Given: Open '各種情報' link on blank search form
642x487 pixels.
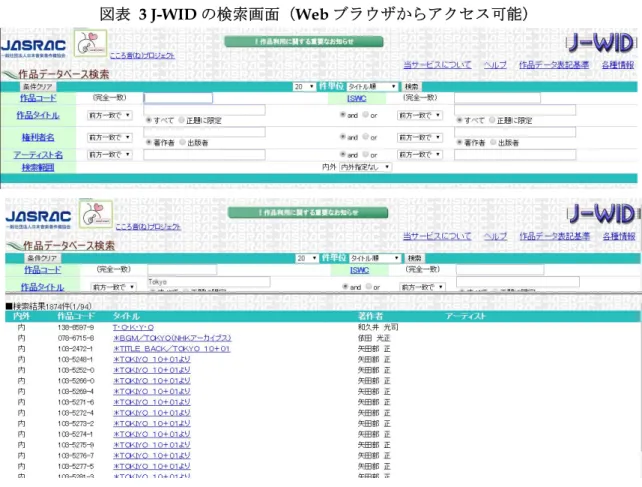Looking at the screenshot, I should coord(618,65).
